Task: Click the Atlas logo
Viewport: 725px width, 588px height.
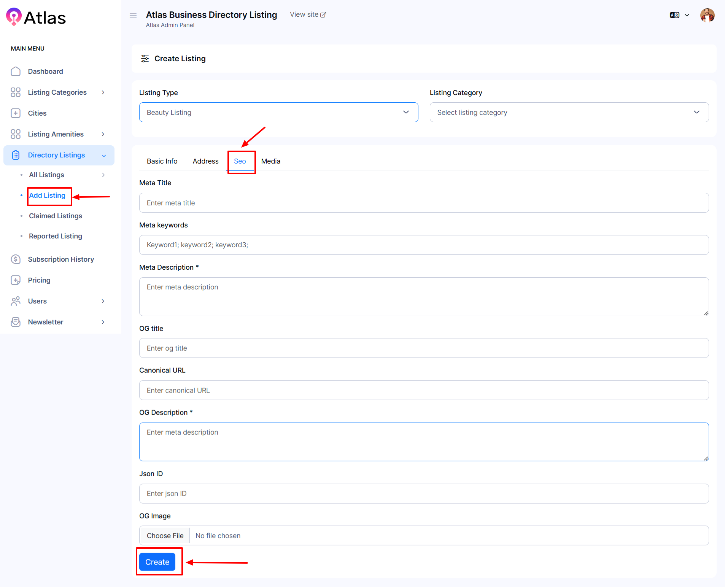Action: click(36, 17)
